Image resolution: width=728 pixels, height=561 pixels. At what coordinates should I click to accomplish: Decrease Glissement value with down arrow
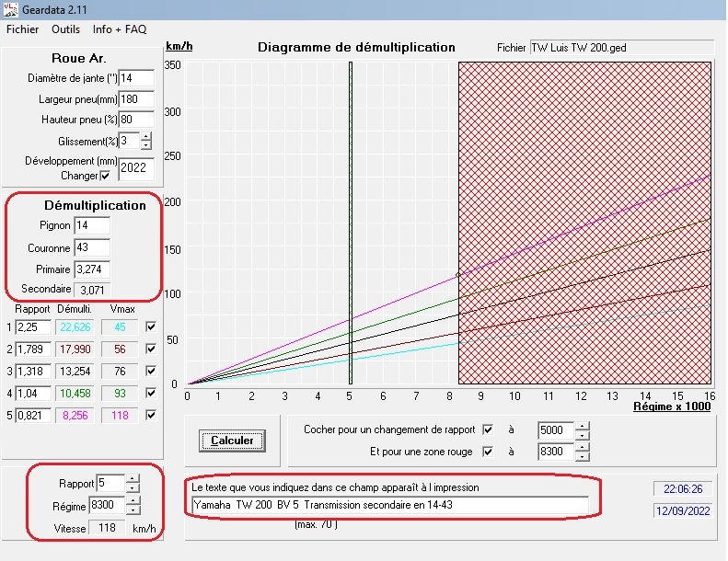145,144
